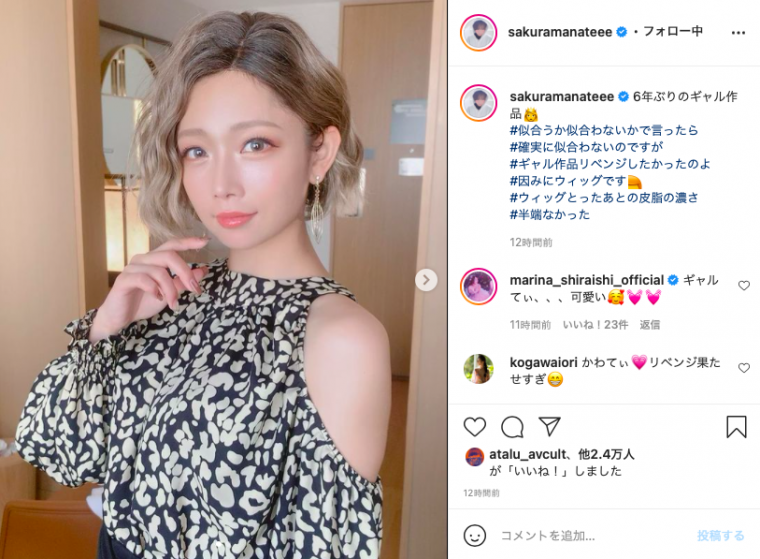View the いいね!23件 comment likes

[x=595, y=325]
